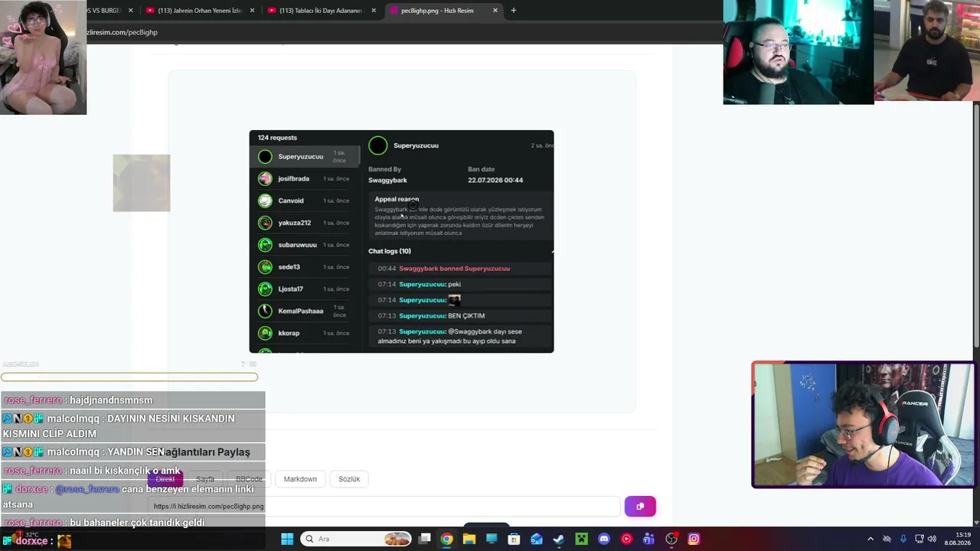
Task: Click the KemalPashaaa request row in image
Action: point(305,311)
